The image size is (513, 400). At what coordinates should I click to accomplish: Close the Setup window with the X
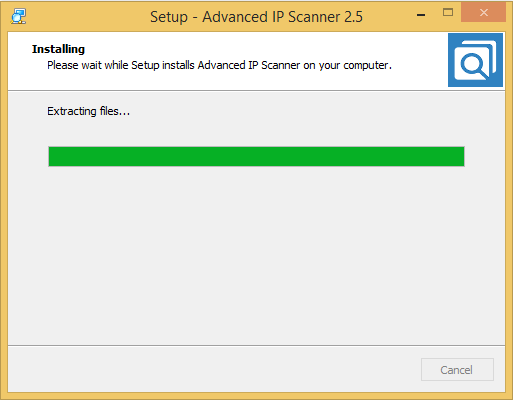point(483,13)
